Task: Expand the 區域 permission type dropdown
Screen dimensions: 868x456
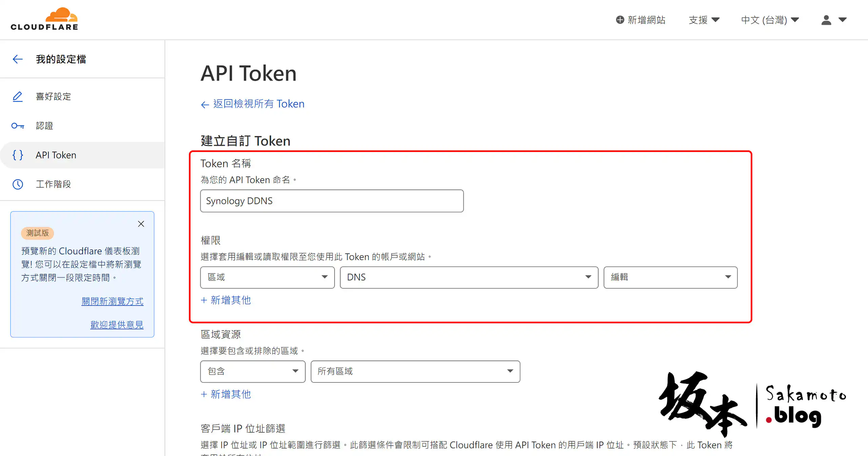Action: pos(267,277)
